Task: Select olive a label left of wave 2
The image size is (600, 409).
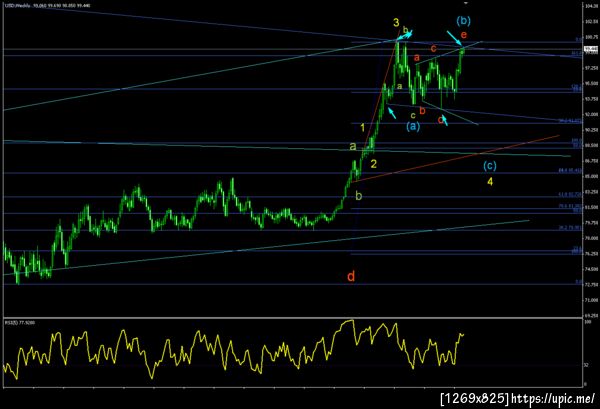Action: tap(353, 146)
